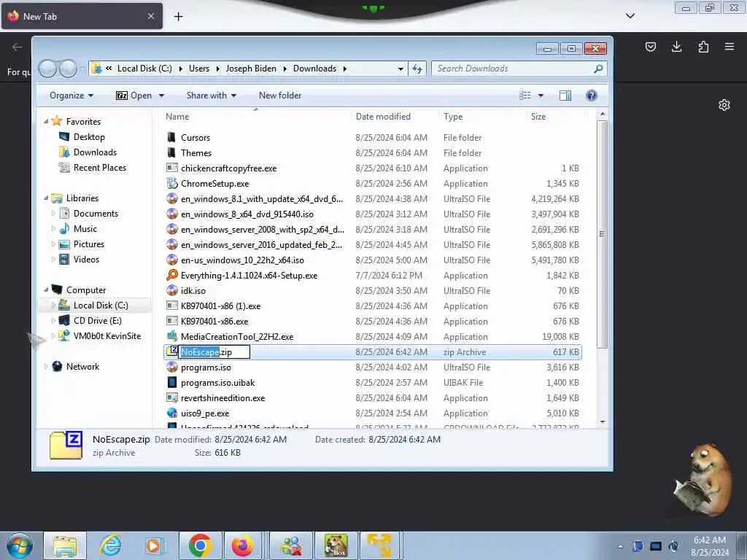Select en_windows_8_x64_dvd_915440.iso icon

click(x=172, y=214)
